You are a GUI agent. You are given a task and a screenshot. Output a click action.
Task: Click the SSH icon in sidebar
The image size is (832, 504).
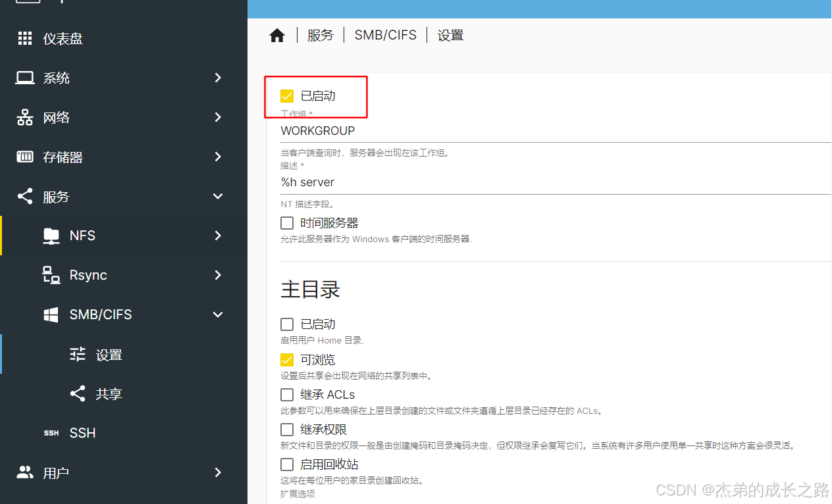point(51,433)
